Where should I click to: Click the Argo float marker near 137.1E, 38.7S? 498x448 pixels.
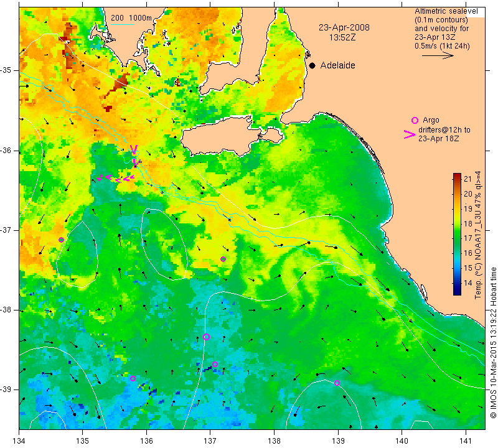[x=215, y=364]
